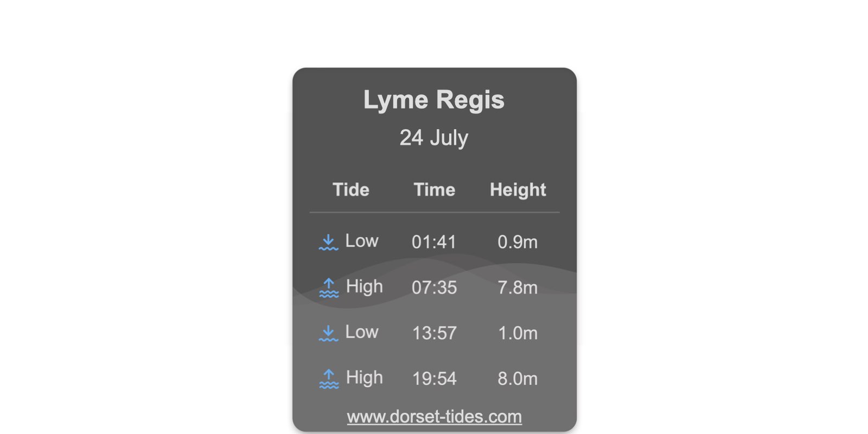Click the Lyme Regis title

[x=434, y=100]
